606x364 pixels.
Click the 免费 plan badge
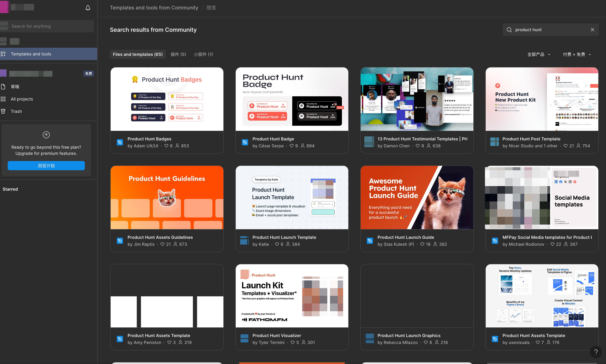click(89, 73)
